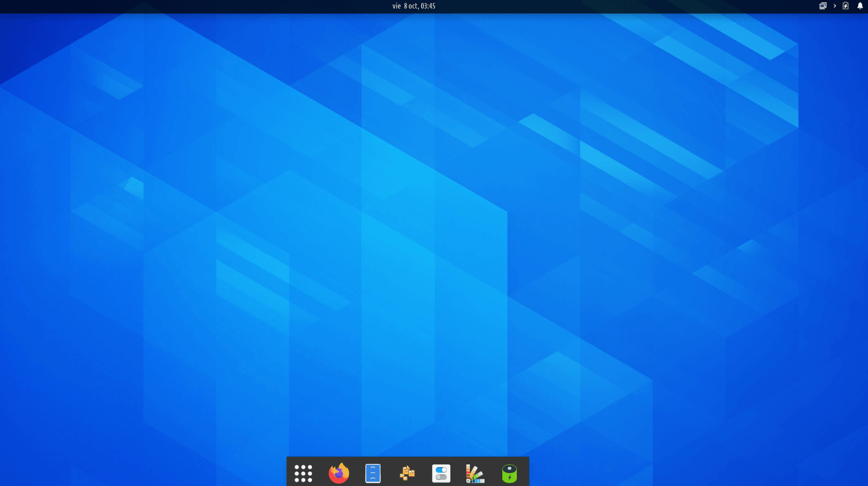The width and height of the screenshot is (868, 486).
Task: Launch the color swatches appearance tool
Action: tap(475, 473)
